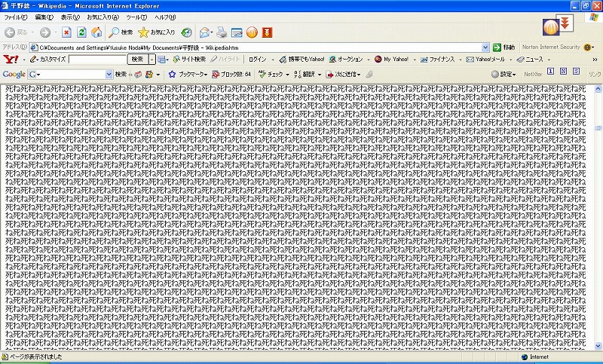
Task: Click 携帯でもYahoo! link
Action: [x=302, y=60]
